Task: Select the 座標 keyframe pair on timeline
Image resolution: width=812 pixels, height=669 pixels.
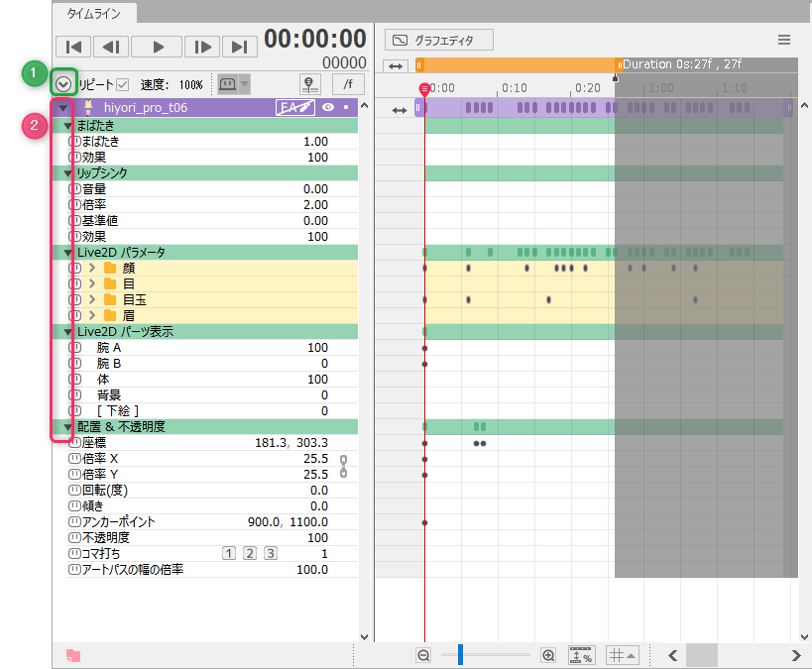Action: pyautogui.click(x=480, y=443)
